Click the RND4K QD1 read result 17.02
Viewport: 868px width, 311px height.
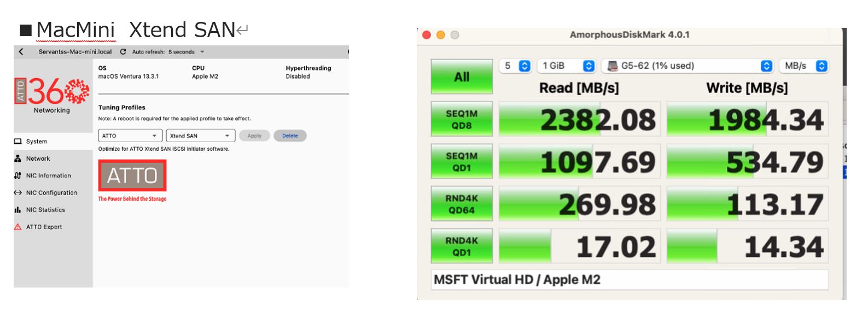(579, 247)
